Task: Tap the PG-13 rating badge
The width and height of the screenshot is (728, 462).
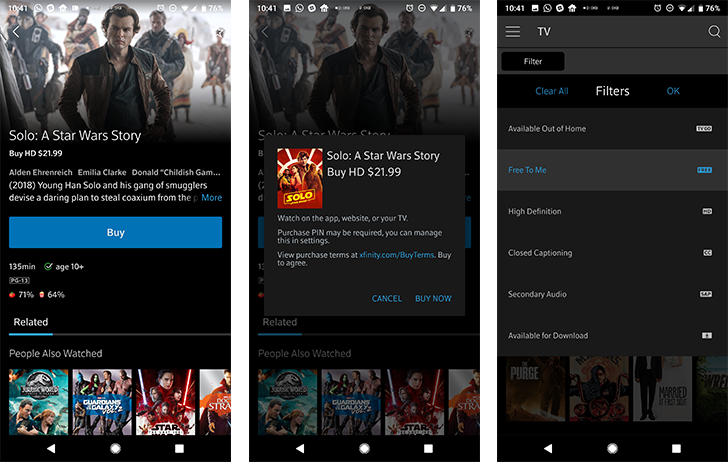Action: click(x=19, y=280)
